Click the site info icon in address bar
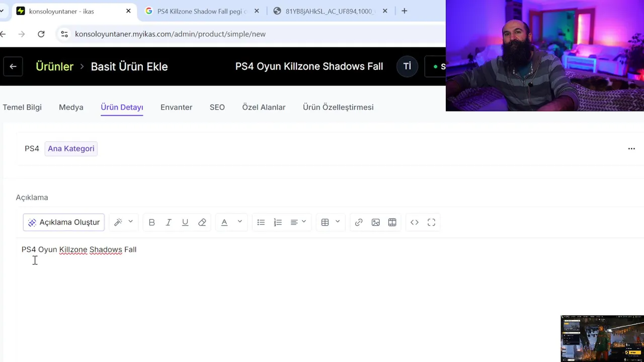Screen dimensions: 644x362 pyautogui.click(x=64, y=34)
